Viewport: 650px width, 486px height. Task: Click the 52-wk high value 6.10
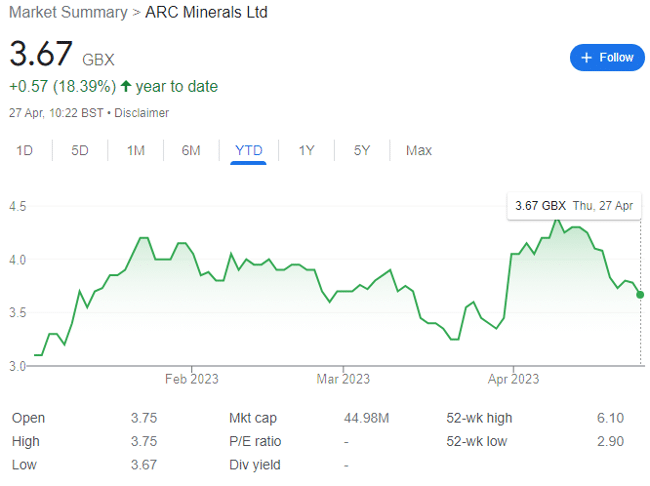tap(610, 418)
